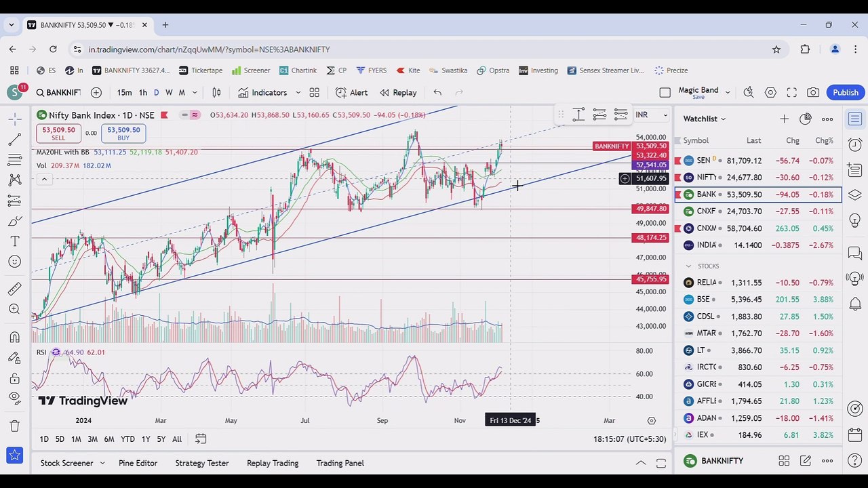Viewport: 868px width, 488px height.
Task: Select the YTD date range
Action: (x=127, y=439)
